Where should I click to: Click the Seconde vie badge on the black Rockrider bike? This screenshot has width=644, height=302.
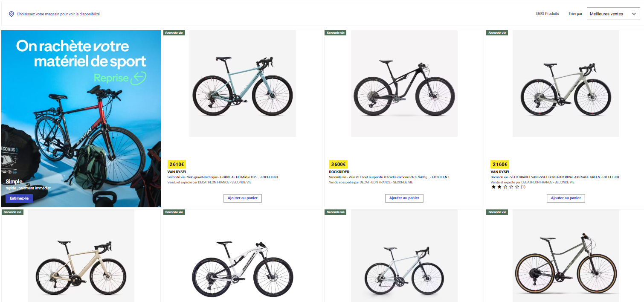coord(336,33)
